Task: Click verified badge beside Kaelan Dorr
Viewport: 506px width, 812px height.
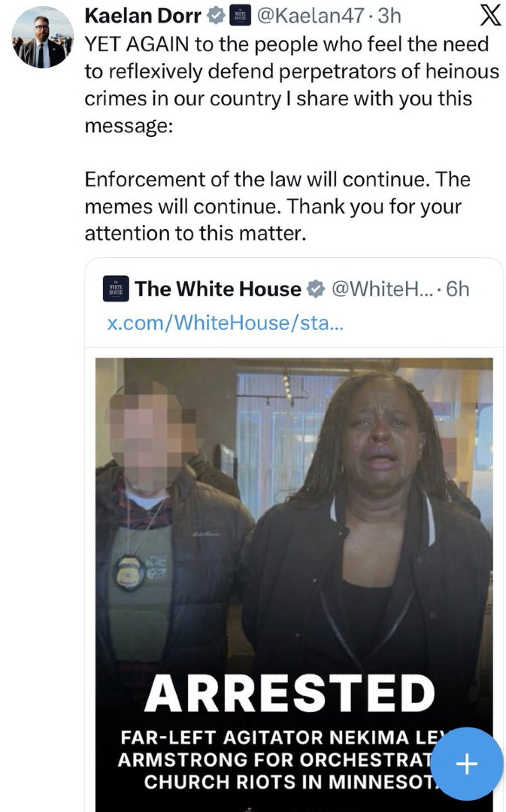Action: point(215,16)
